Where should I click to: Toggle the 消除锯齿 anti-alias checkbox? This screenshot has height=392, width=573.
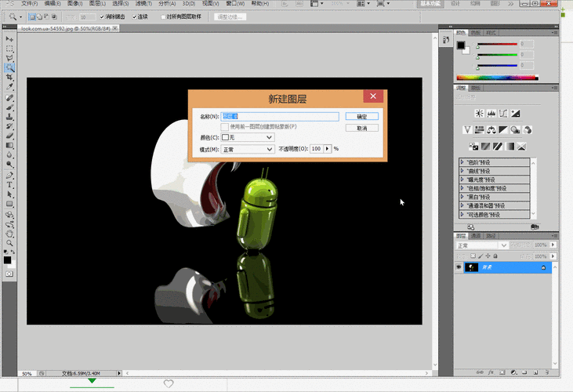pyautogui.click(x=102, y=16)
